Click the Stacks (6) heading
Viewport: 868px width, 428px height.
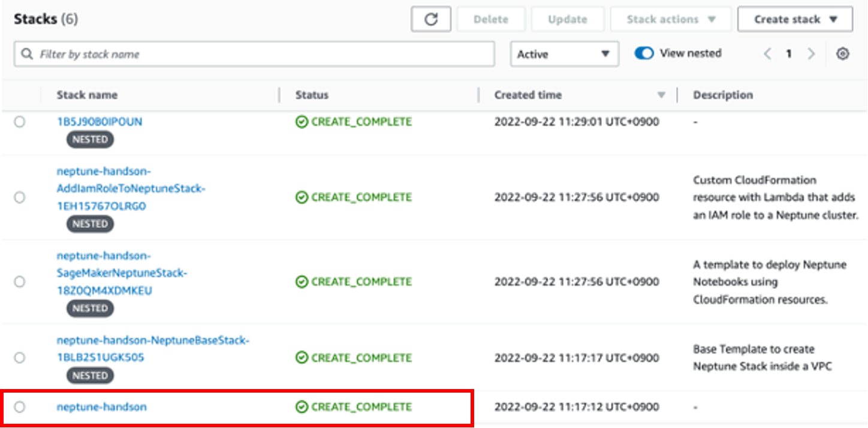[46, 19]
